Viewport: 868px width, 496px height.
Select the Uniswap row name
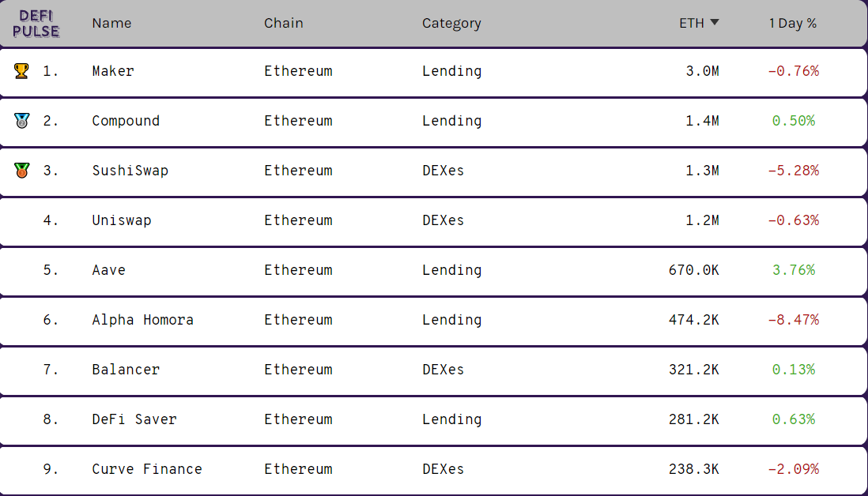coord(122,220)
